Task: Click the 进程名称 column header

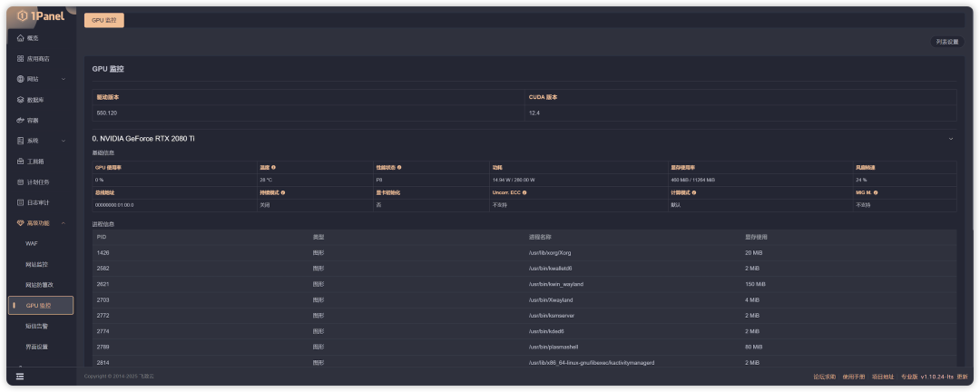Action: point(540,237)
